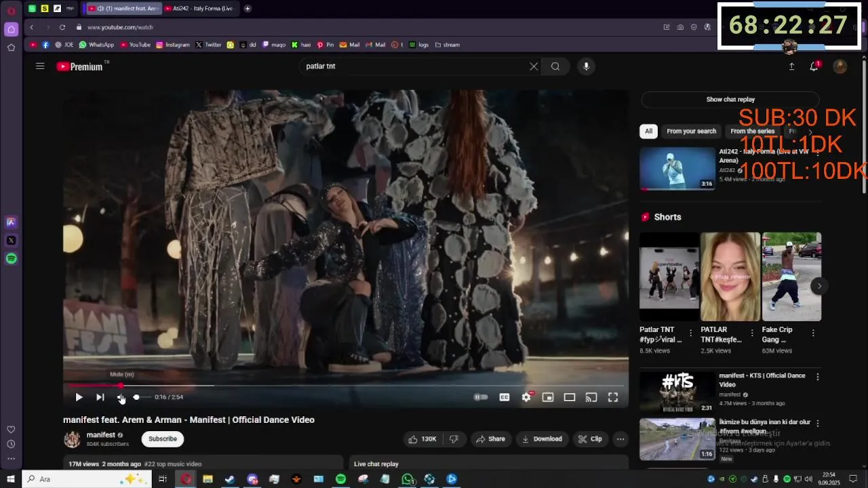Screen dimensions: 868x488
Task: Open YouTube guide hamburger menu
Action: pos(40,66)
